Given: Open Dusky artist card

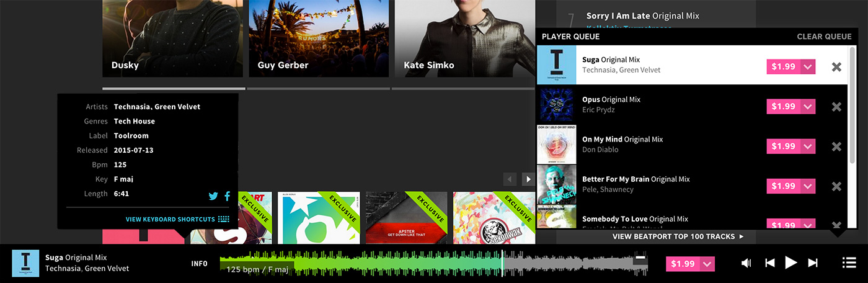Looking at the screenshot, I should [x=173, y=38].
